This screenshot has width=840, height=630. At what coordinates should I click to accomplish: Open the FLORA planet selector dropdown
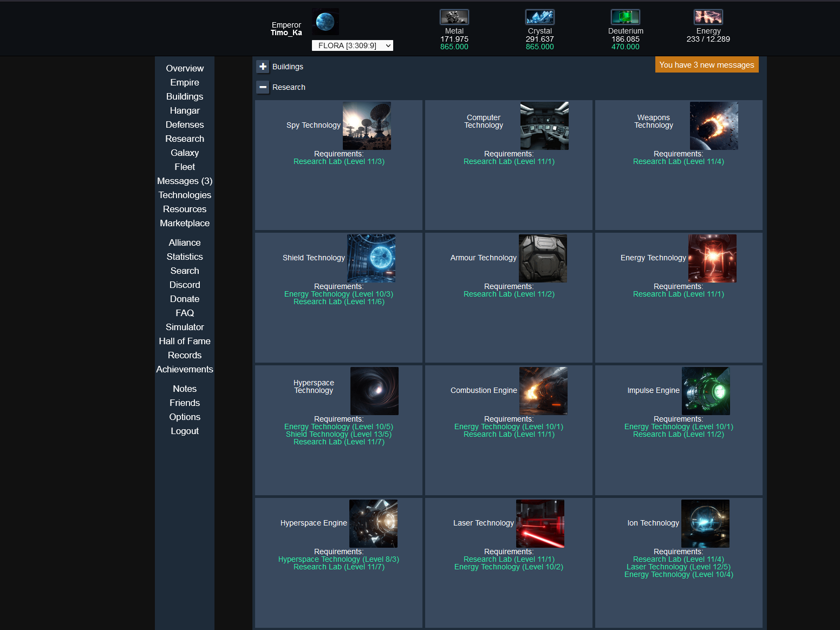pyautogui.click(x=353, y=45)
